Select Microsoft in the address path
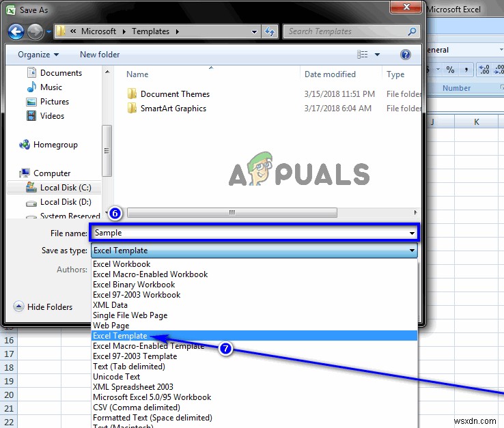Screen dimensions: 504x428 pos(98,31)
